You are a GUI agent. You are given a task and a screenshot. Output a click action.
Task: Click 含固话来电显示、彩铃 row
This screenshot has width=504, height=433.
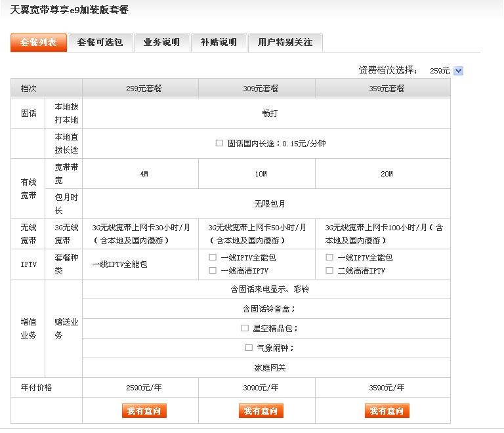(266, 289)
